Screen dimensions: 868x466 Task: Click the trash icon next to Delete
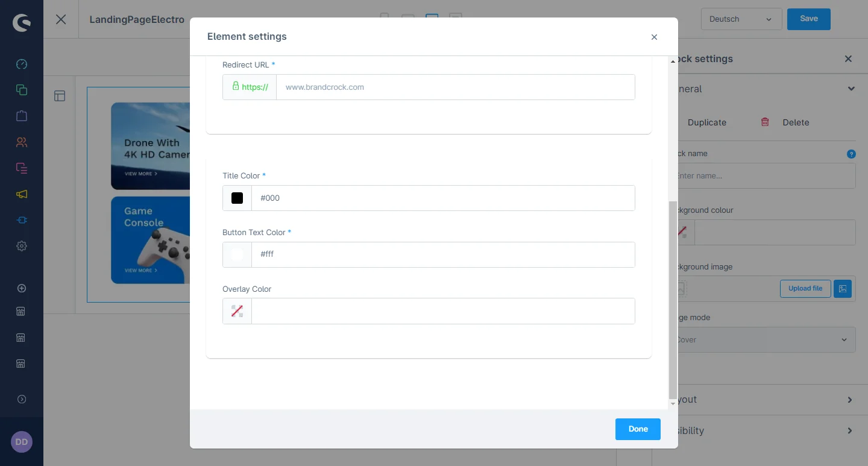(765, 122)
